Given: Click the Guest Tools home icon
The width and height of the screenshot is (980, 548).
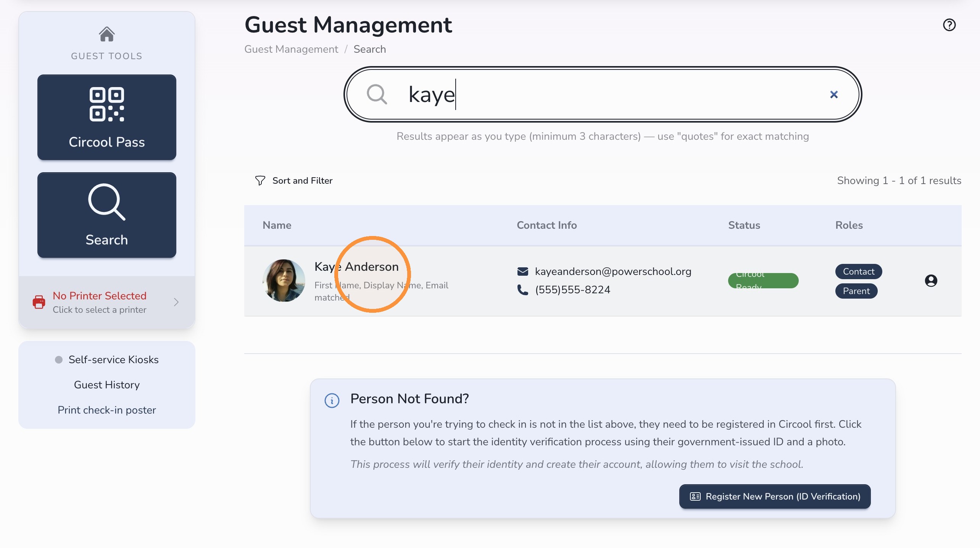Looking at the screenshot, I should (x=106, y=34).
